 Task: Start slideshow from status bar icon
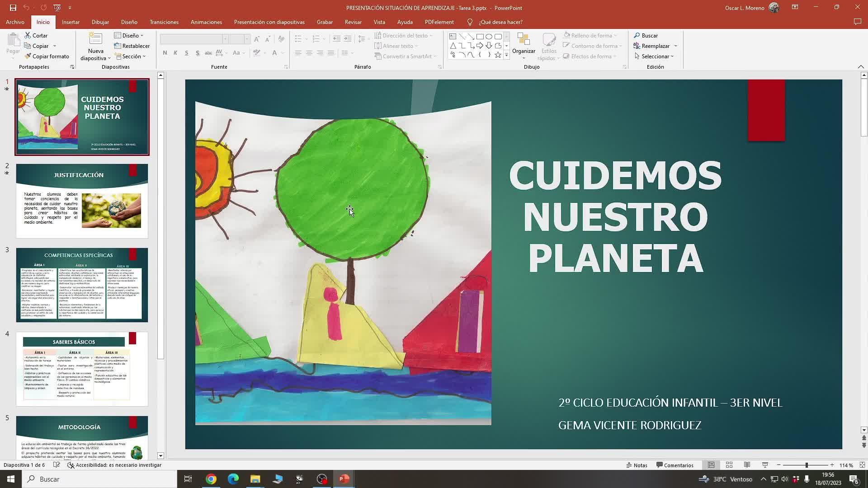(x=765, y=465)
